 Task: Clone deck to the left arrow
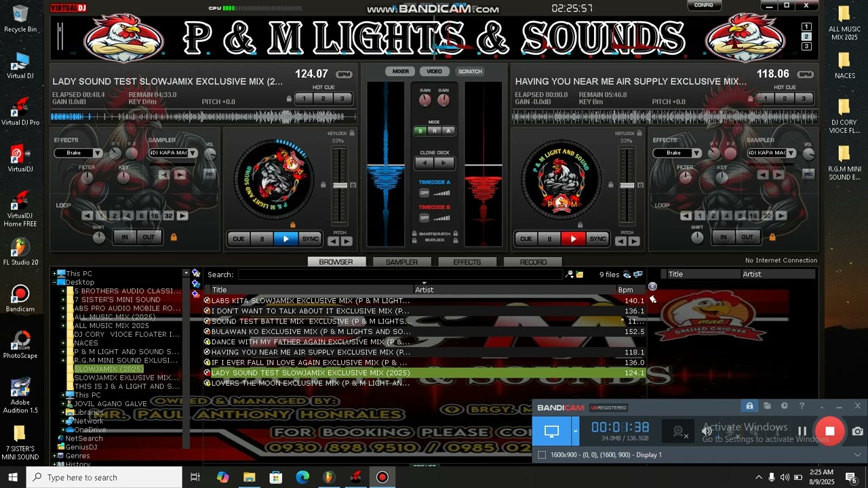(425, 163)
